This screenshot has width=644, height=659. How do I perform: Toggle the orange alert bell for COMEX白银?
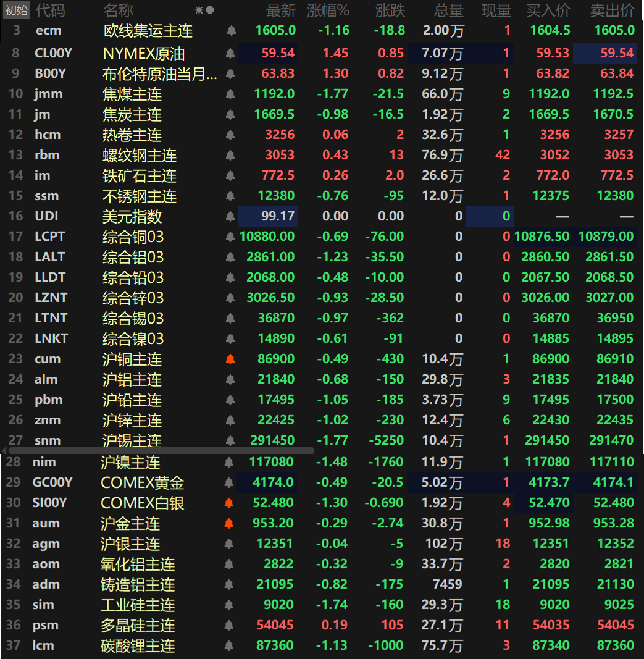229,503
